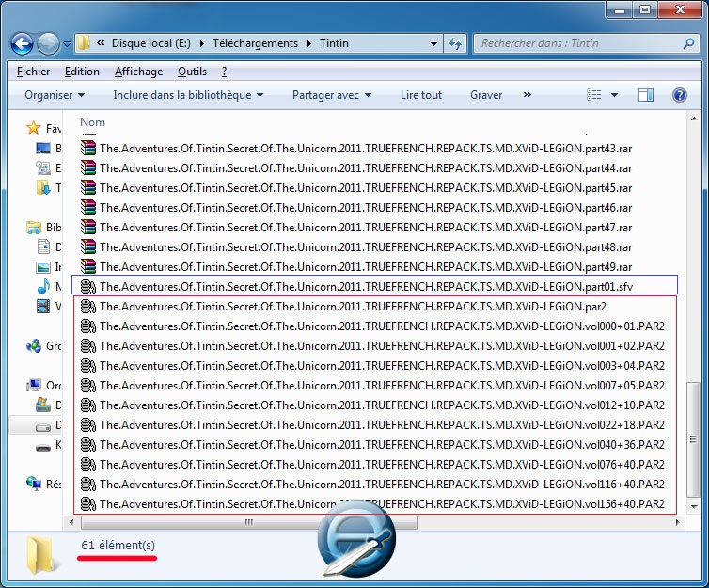The height and width of the screenshot is (588, 709).
Task: Click the desktop Bureau icon in favorites
Action: (x=43, y=148)
